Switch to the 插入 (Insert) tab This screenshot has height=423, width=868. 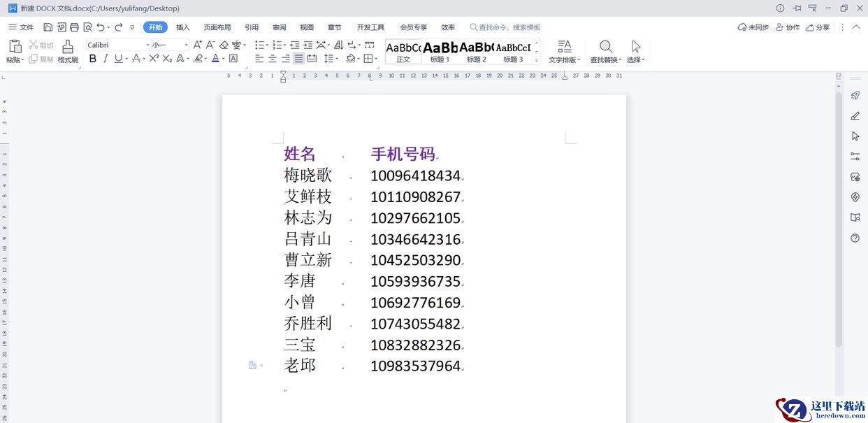tap(183, 27)
